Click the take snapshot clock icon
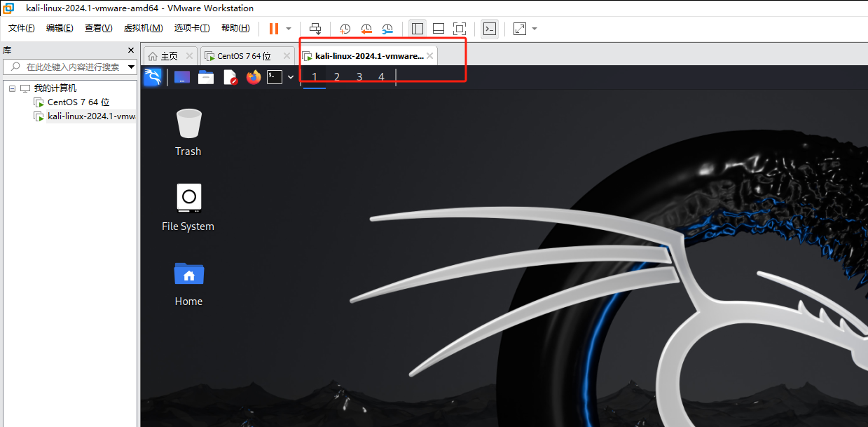 [x=345, y=29]
